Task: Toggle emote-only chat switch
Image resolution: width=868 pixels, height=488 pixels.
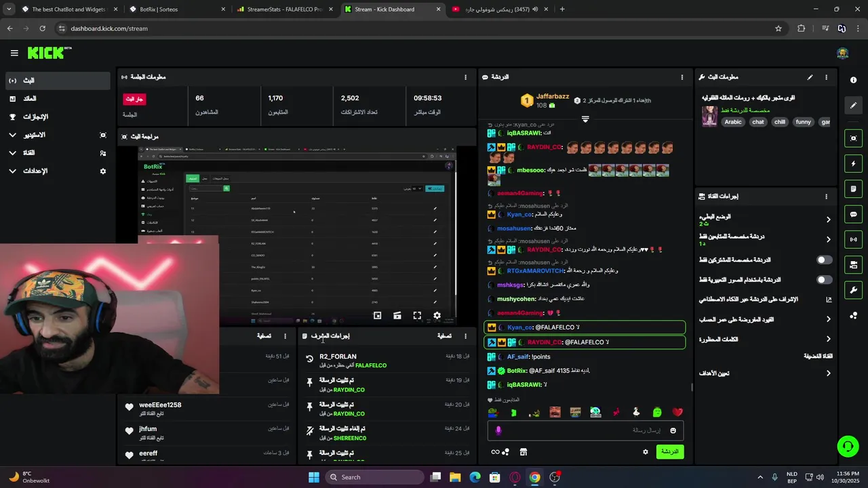Action: click(824, 279)
